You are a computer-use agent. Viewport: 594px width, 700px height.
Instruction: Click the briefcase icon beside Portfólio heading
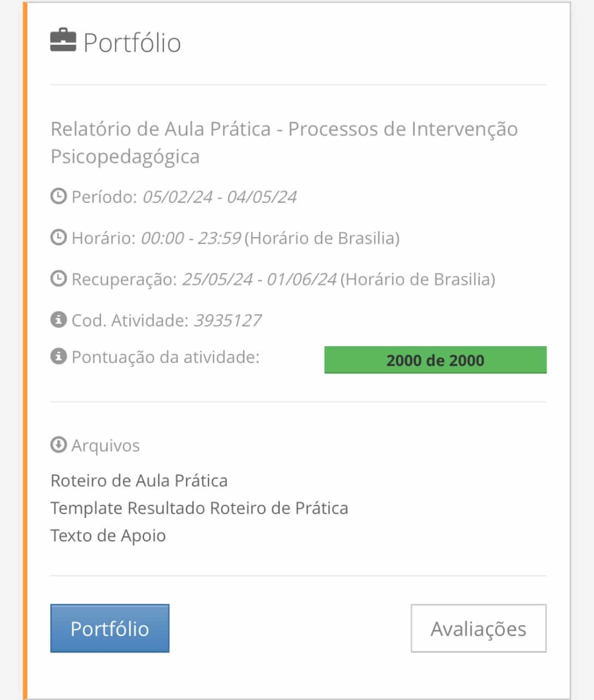pos(63,41)
